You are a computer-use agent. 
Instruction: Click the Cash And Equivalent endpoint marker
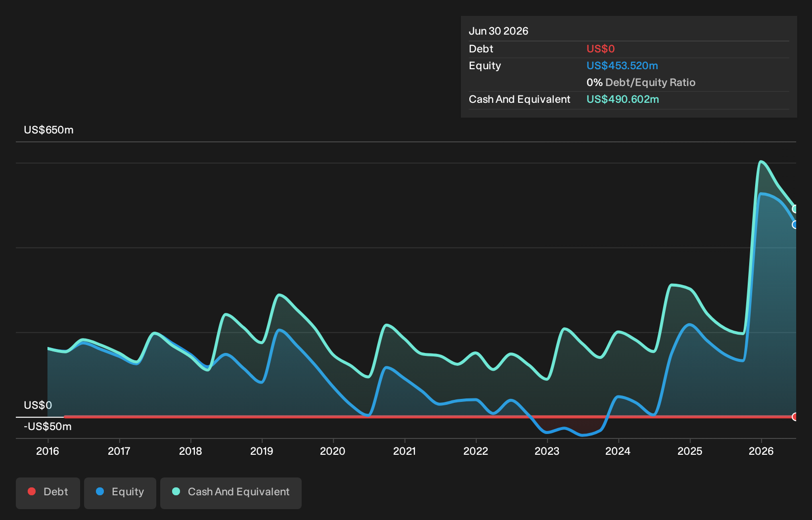click(795, 209)
